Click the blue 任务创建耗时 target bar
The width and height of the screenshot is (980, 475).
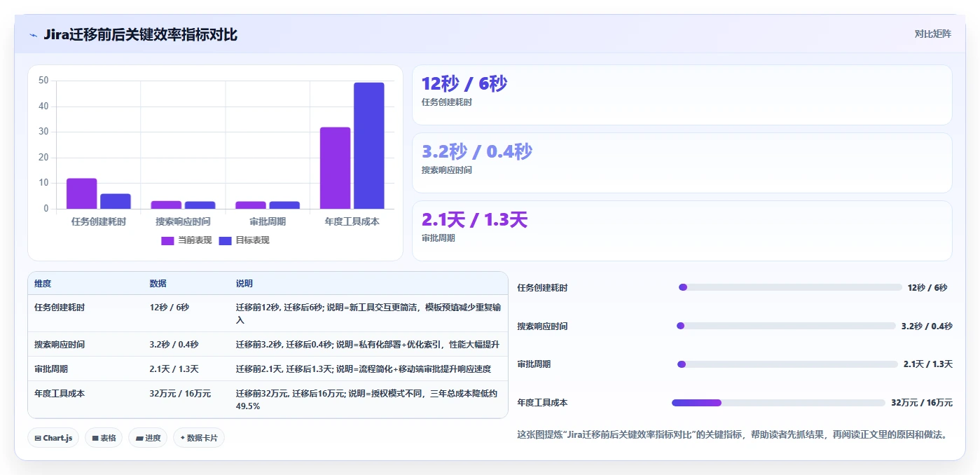(116, 201)
